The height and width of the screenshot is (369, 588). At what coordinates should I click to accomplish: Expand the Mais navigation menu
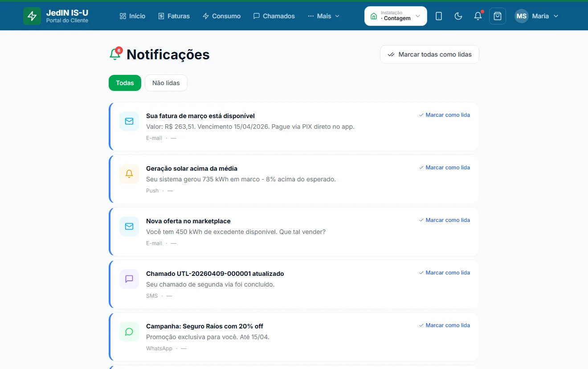pos(323,16)
